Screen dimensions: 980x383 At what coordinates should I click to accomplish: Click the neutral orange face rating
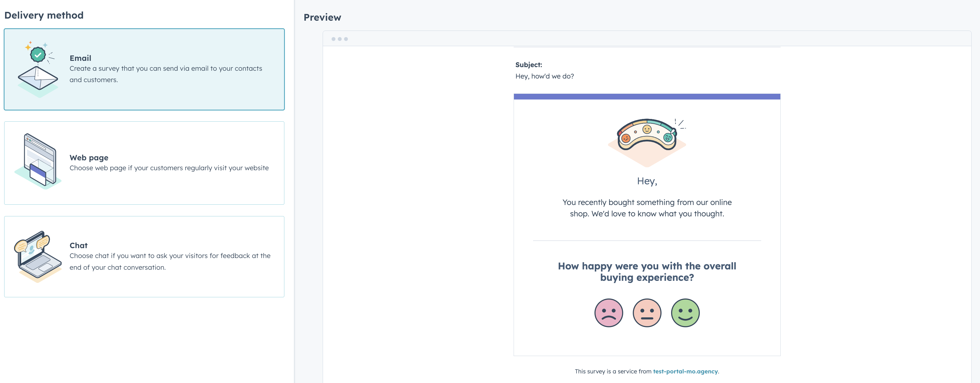pos(647,313)
